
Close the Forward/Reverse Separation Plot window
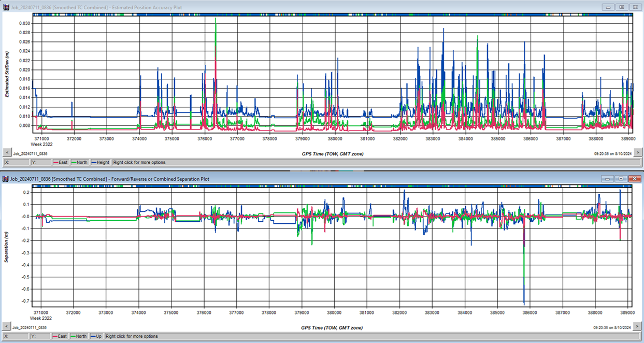pyautogui.click(x=634, y=179)
